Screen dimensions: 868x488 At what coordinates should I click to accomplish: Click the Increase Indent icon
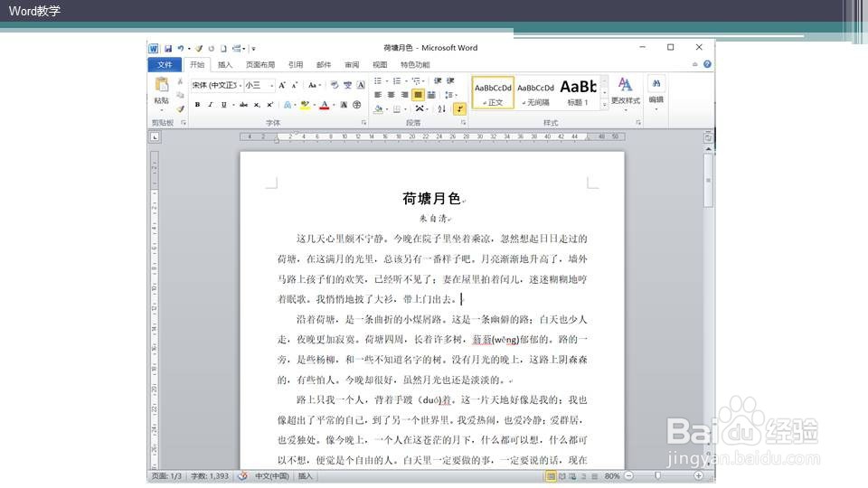coord(450,80)
